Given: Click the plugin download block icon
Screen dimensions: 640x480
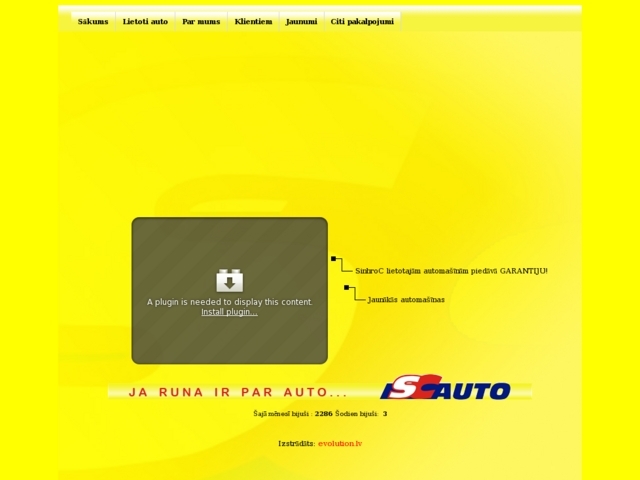Looking at the screenshot, I should click(230, 281).
